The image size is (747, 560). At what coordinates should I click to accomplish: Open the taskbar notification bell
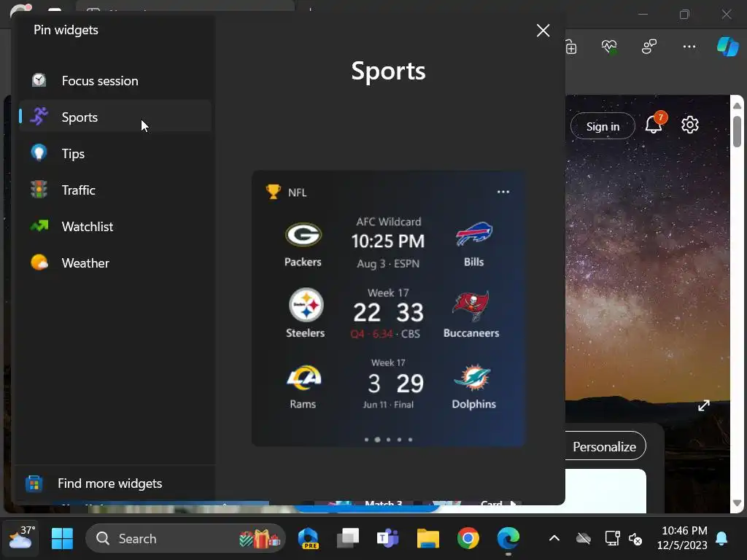pos(721,539)
